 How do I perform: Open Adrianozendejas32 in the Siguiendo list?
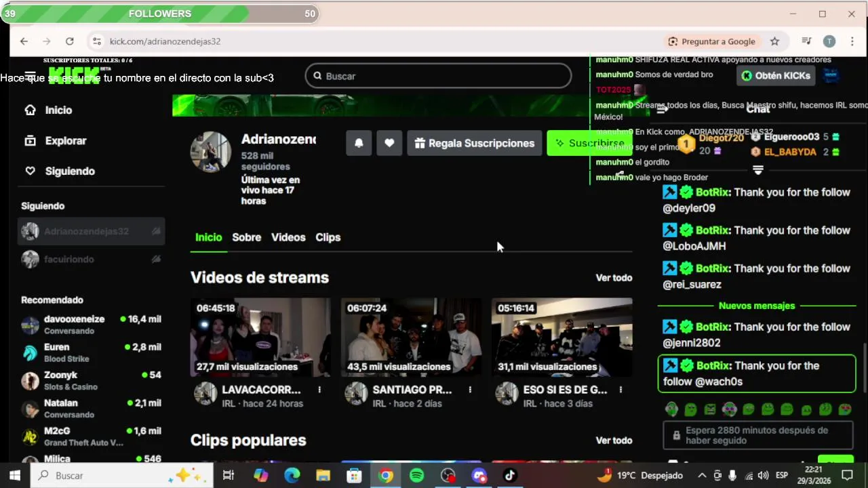(x=91, y=231)
